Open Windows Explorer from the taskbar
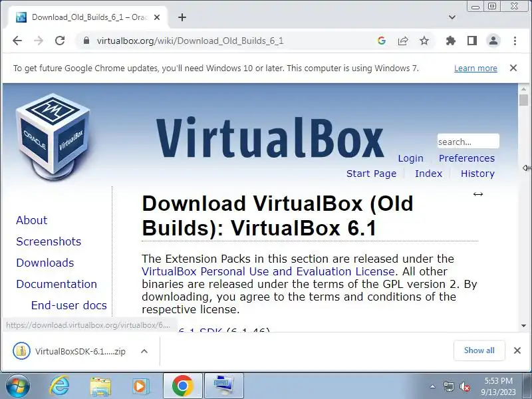532x399 pixels. pyautogui.click(x=100, y=386)
